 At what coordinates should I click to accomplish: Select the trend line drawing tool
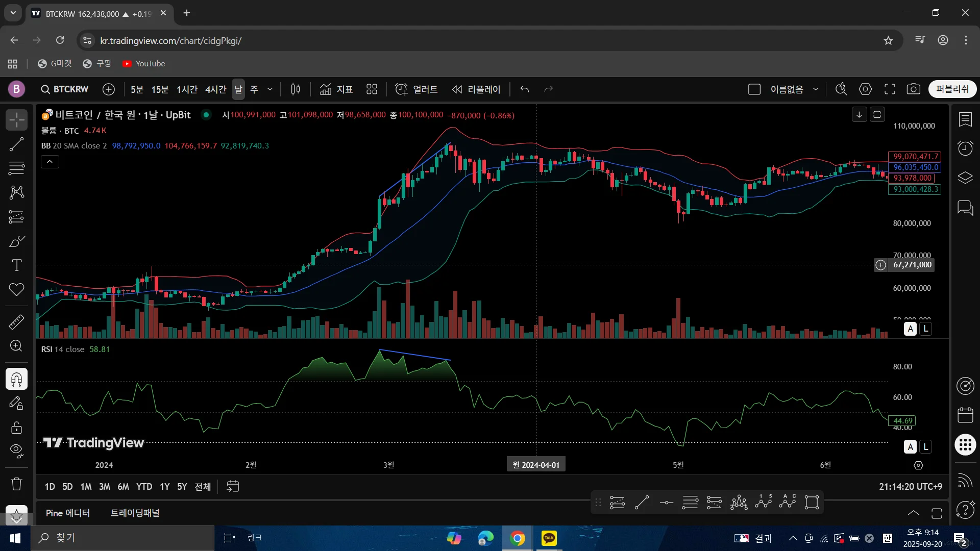coord(16,144)
